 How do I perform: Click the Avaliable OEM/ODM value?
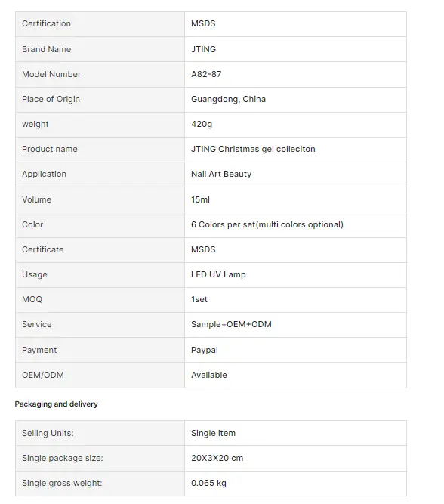click(209, 375)
